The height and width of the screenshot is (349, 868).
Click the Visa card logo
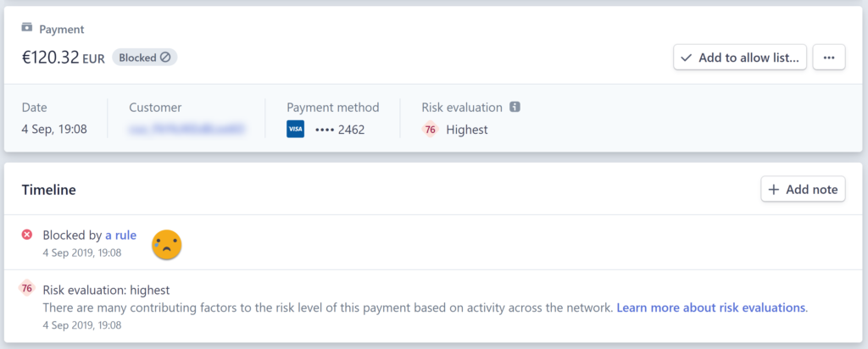(x=296, y=130)
